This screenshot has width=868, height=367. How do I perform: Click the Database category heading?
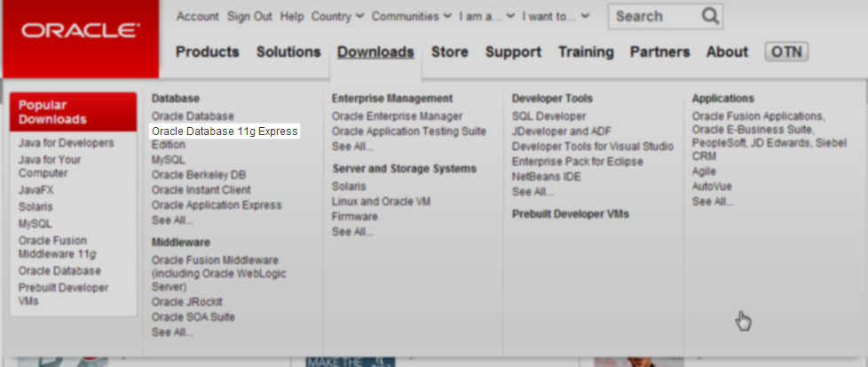176,98
